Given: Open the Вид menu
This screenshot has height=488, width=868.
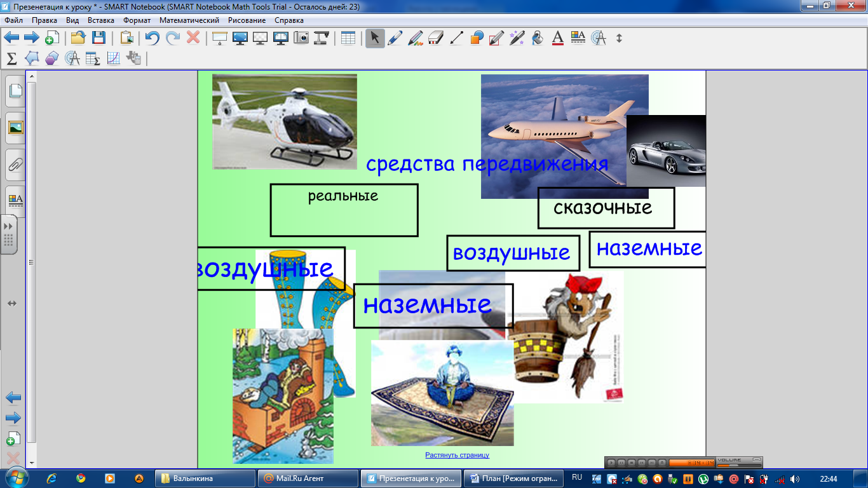Looking at the screenshot, I should coord(72,20).
